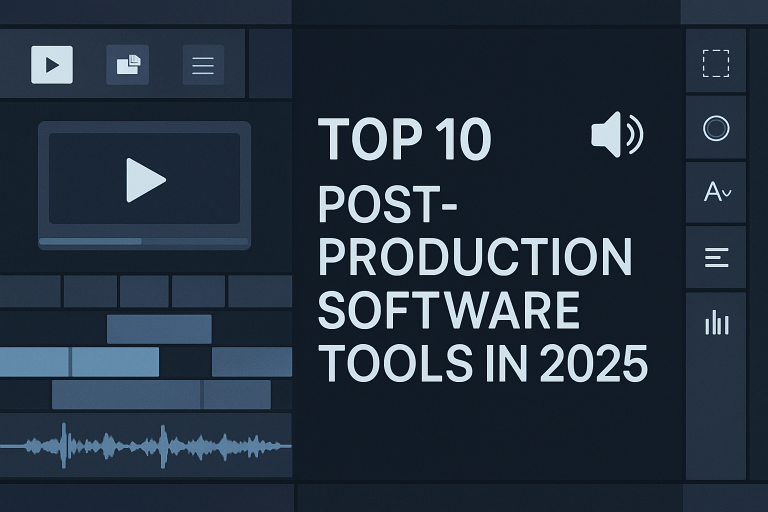This screenshot has height=512, width=768.
Task: Open the hamburger menu icon in toolbar
Action: (x=203, y=65)
